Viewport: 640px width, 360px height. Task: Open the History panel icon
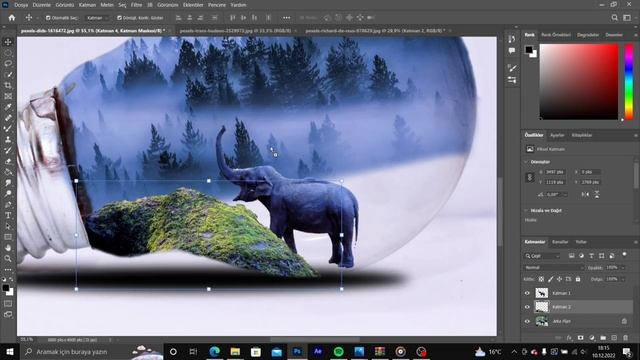pyautogui.click(x=512, y=39)
